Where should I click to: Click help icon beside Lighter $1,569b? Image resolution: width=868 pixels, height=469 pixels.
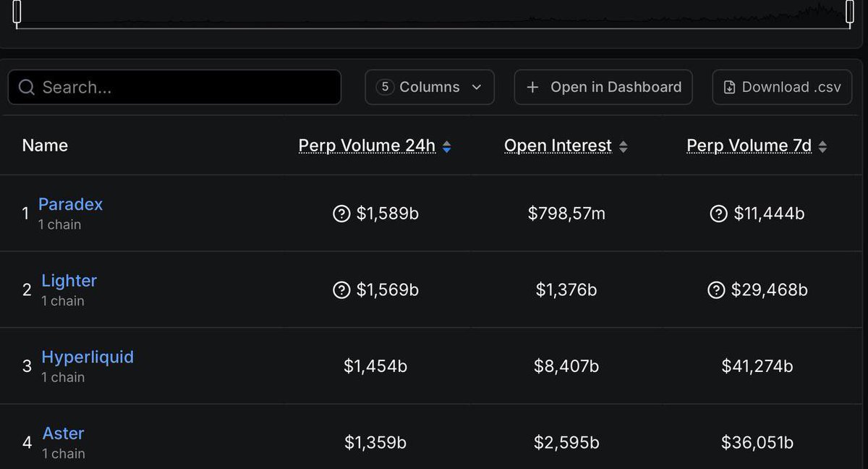(x=341, y=290)
